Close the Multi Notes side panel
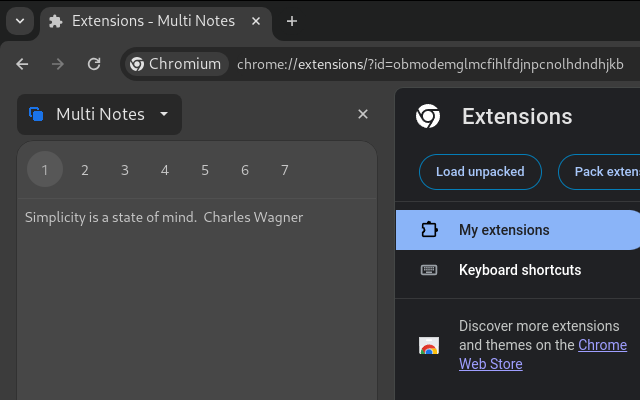The width and height of the screenshot is (640, 400). click(x=363, y=114)
